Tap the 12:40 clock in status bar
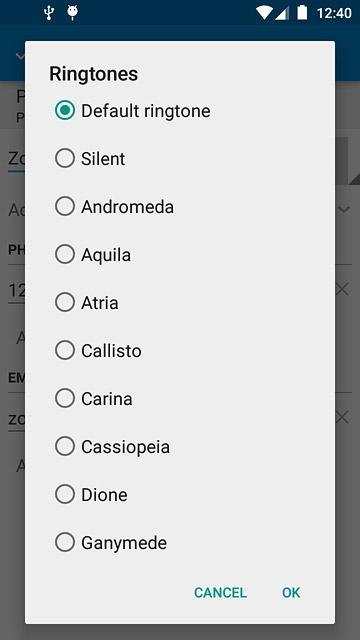360x640 pixels. (x=334, y=13)
